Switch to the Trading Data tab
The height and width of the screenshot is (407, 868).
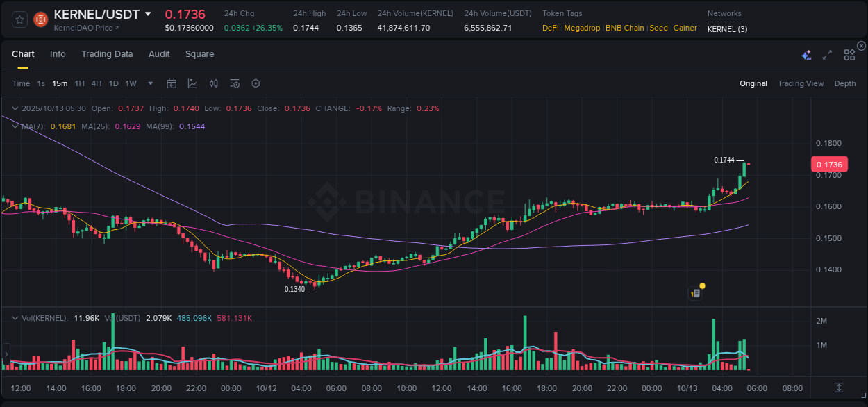[x=107, y=53]
